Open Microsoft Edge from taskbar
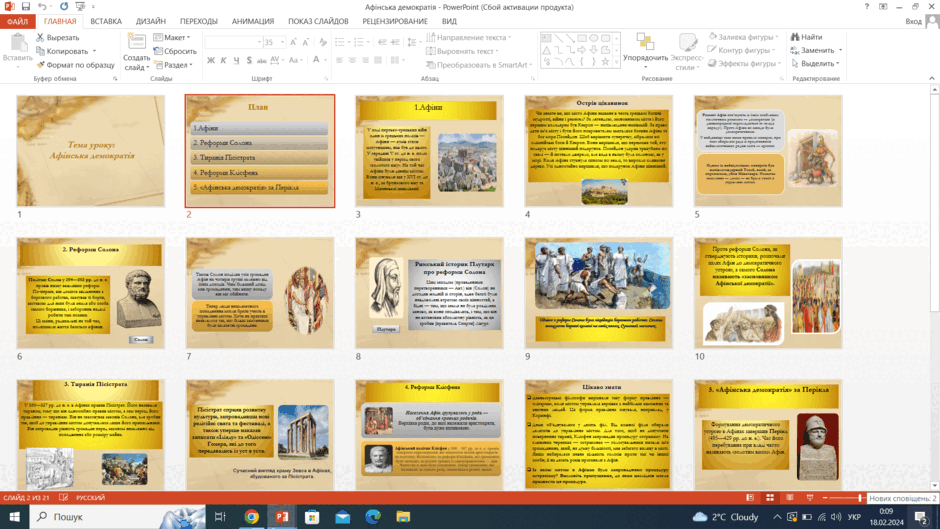 (373, 516)
